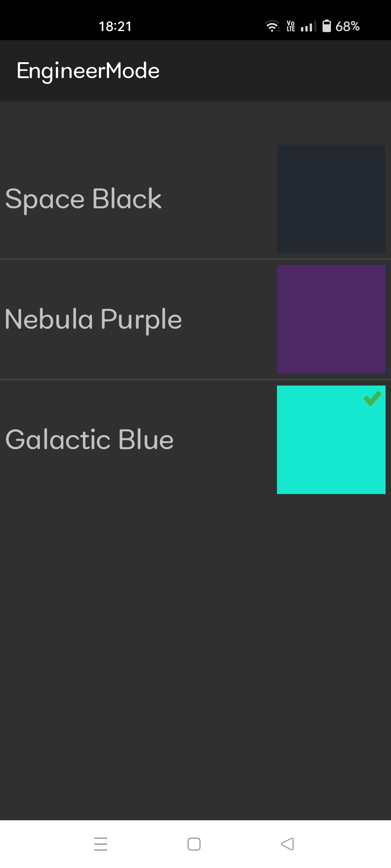This screenshot has height=868, width=391.
Task: Open recent apps with the three-line navigation icon
Action: (101, 844)
